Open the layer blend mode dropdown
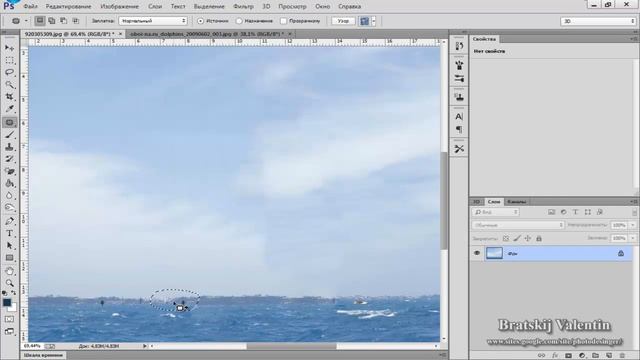The image size is (640, 360). (518, 225)
